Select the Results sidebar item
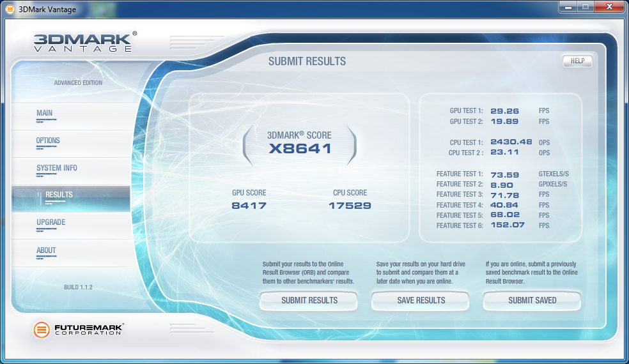The image size is (629, 364). point(59,195)
